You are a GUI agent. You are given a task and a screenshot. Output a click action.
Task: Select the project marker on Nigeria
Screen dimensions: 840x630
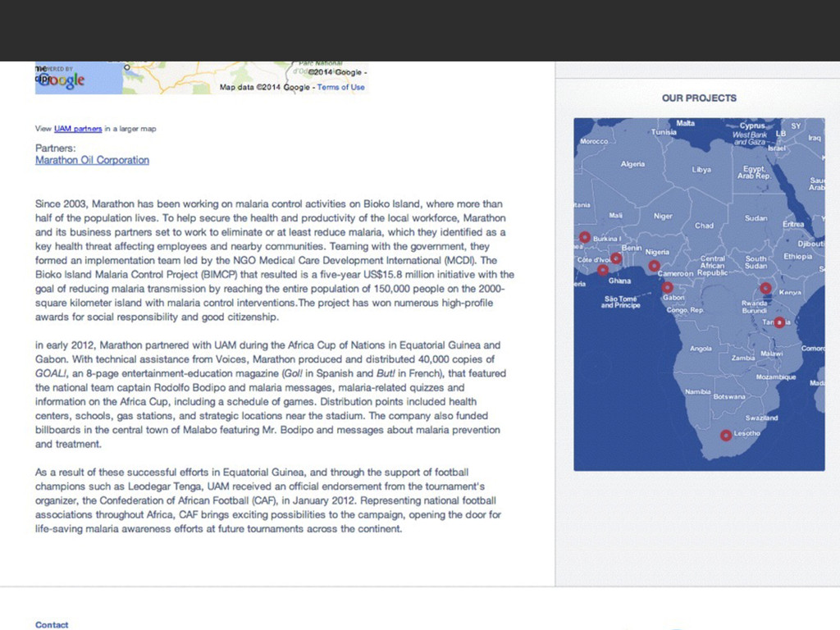pos(654,267)
